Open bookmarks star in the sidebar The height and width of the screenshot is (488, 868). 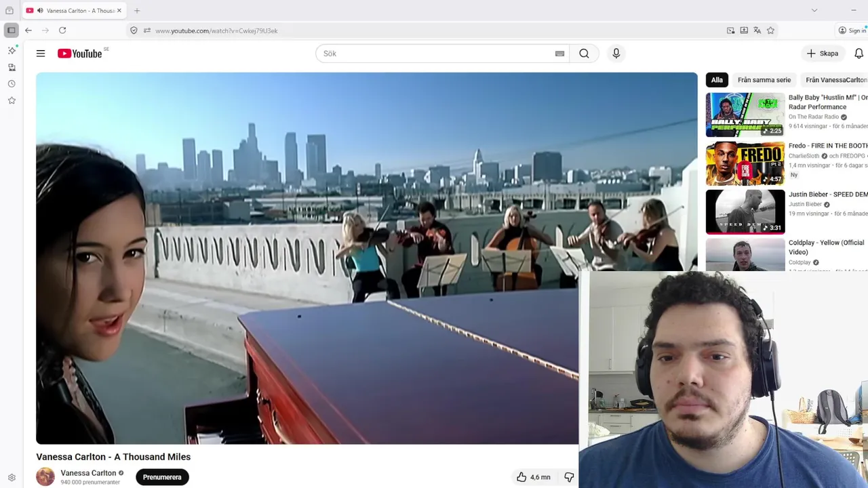coord(12,100)
